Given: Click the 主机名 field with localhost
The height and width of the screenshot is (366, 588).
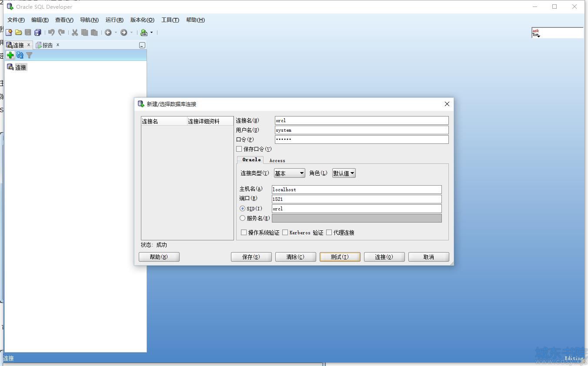Looking at the screenshot, I should pos(357,190).
